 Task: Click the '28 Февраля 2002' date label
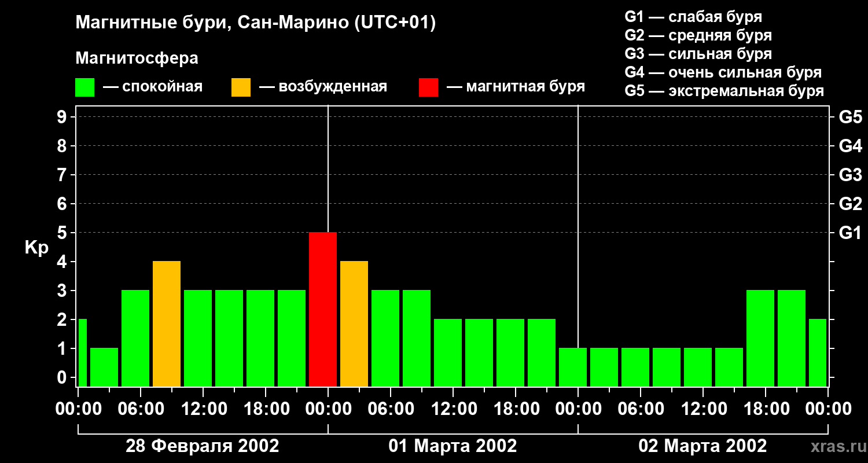pyautogui.click(x=202, y=446)
